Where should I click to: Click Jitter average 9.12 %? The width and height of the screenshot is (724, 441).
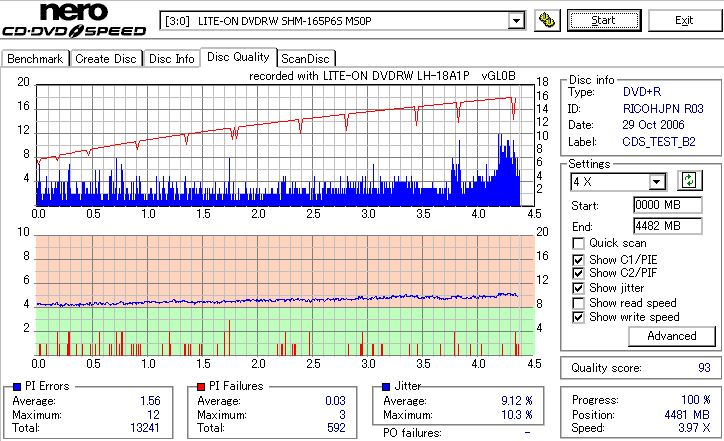coord(517,401)
